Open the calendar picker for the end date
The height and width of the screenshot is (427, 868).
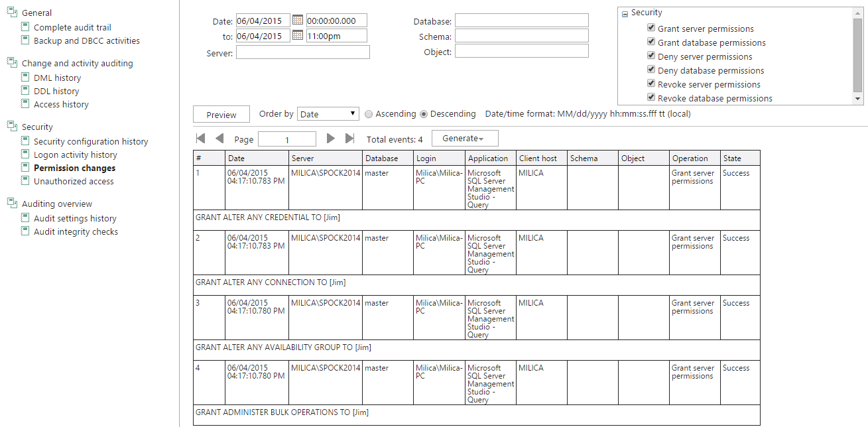298,36
